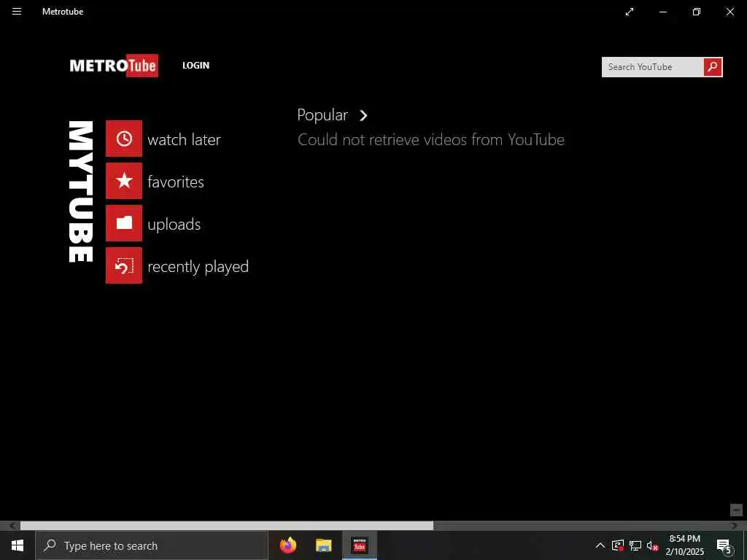Minimize the Metrotube window
This screenshot has height=560, width=747.
tap(662, 12)
